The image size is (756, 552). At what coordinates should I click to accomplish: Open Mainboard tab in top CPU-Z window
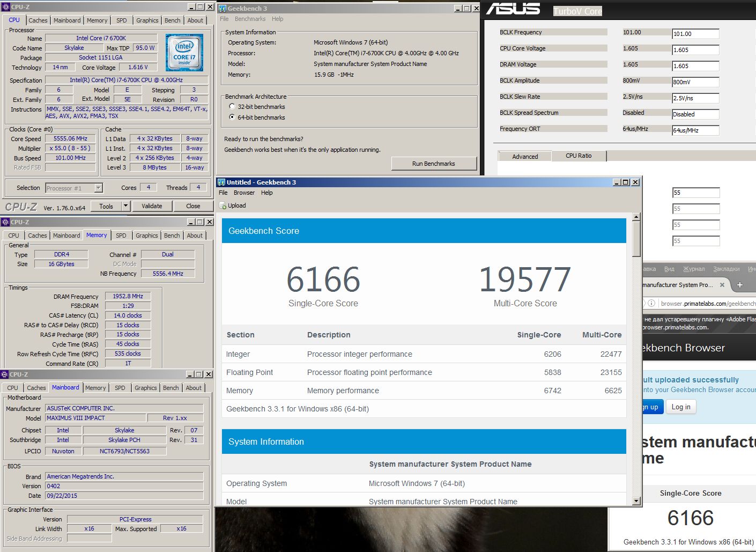point(67,20)
